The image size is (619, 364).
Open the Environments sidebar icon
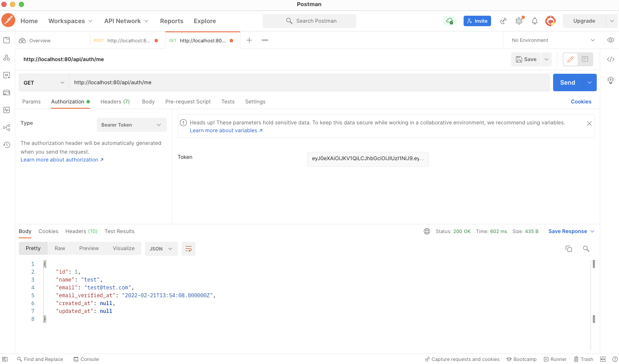[7, 75]
